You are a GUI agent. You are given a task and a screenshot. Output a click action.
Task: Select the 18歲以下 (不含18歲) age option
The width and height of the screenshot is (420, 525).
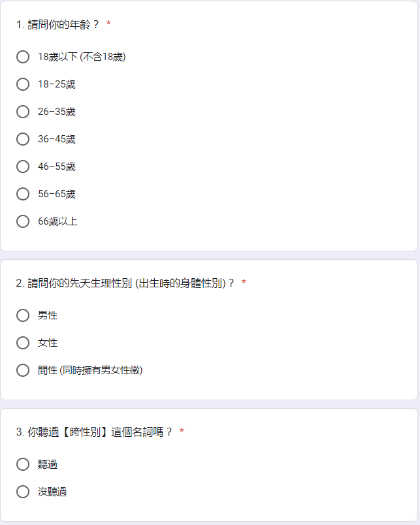tap(23, 57)
